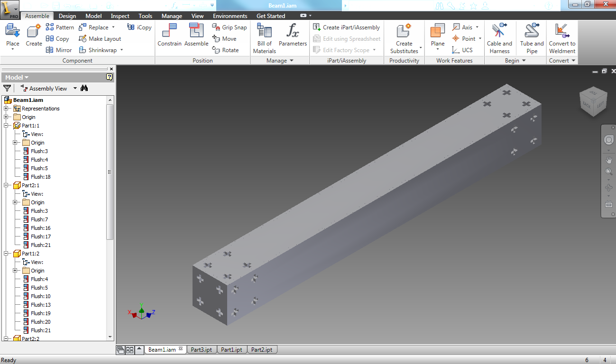Switch to the Inspect ribbon tab
Image resolution: width=616 pixels, height=364 pixels.
coord(120,16)
